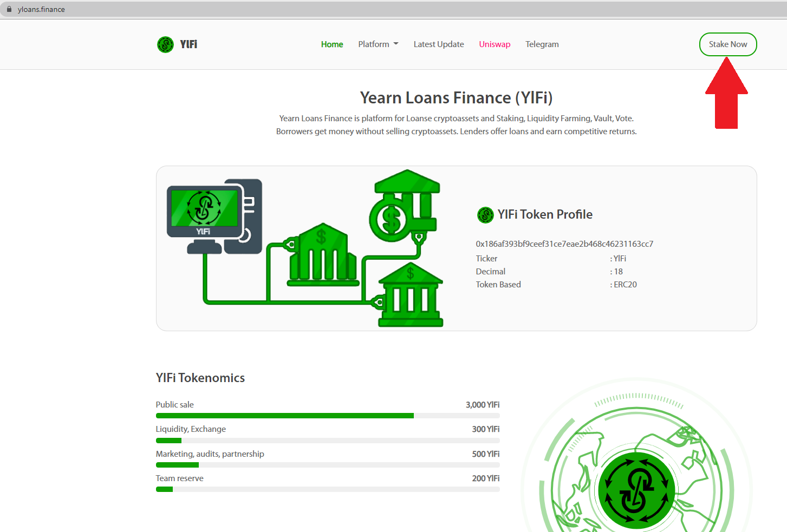Viewport: 787px width, 532px height.
Task: Click the 'Liquidity, Exchange' label
Action: (191, 429)
